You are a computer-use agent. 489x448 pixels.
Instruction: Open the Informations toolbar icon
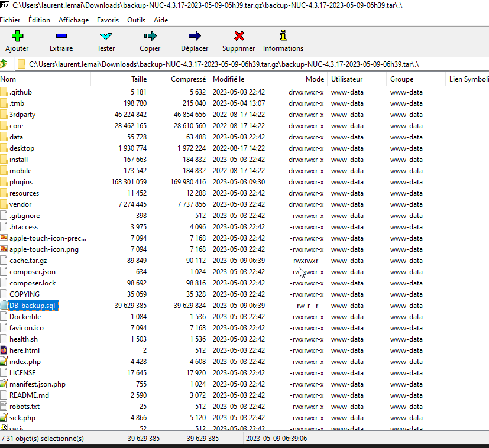[283, 35]
